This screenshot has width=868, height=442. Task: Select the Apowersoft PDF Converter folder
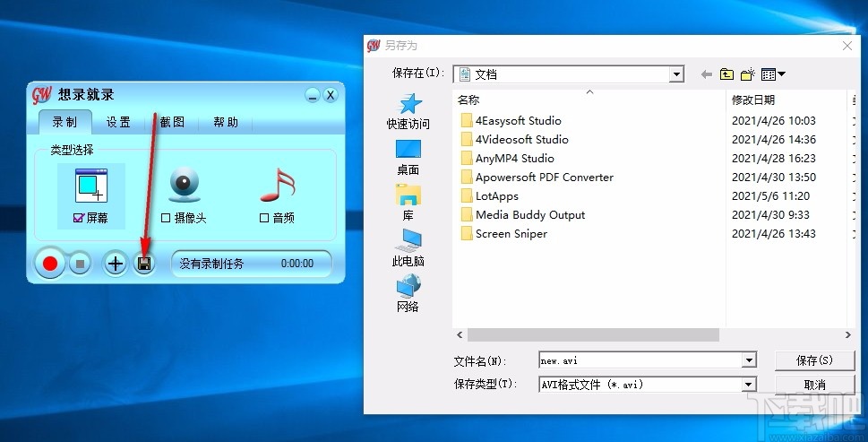pyautogui.click(x=545, y=178)
